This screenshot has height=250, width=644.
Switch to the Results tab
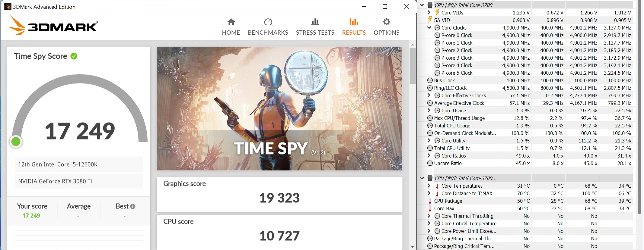point(354,27)
